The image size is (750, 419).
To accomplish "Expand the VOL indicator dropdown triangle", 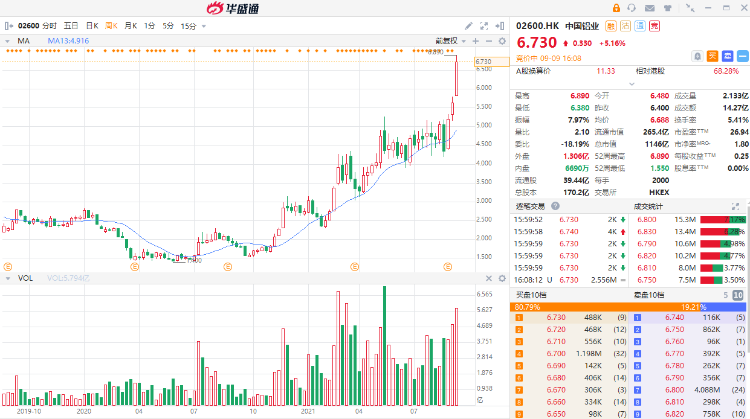I will [x=7, y=278].
